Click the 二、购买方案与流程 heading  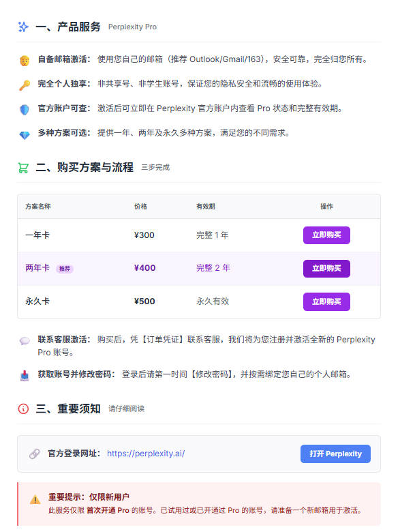(84, 167)
